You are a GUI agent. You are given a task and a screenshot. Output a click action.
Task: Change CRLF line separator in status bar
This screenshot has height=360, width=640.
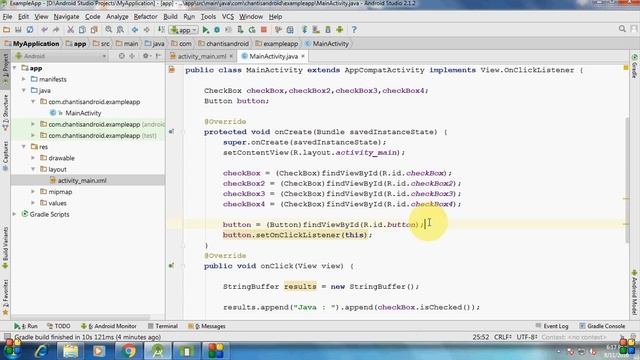(502, 337)
